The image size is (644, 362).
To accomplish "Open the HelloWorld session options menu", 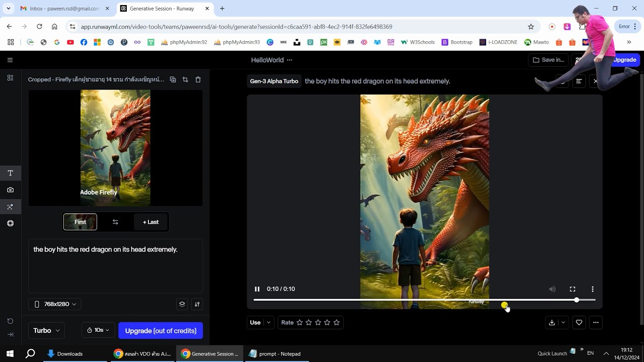I will pyautogui.click(x=289, y=60).
